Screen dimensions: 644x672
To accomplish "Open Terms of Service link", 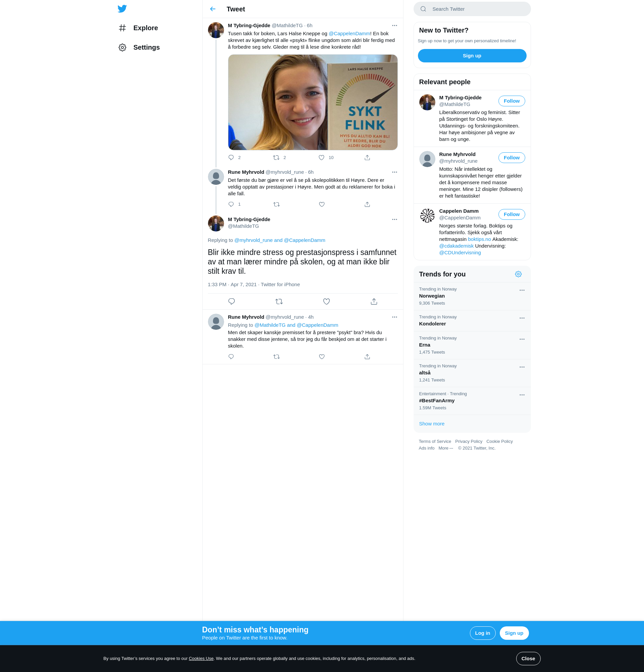I will 435,442.
